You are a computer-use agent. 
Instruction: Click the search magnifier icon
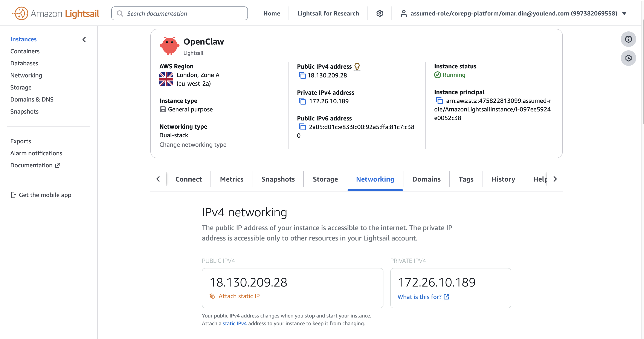point(120,13)
